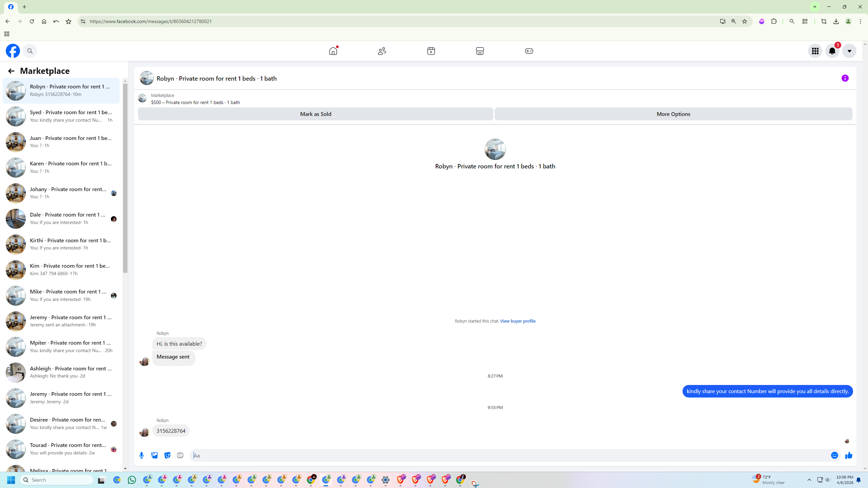Open the notifications bell
This screenshot has width=868, height=488.
(832, 51)
